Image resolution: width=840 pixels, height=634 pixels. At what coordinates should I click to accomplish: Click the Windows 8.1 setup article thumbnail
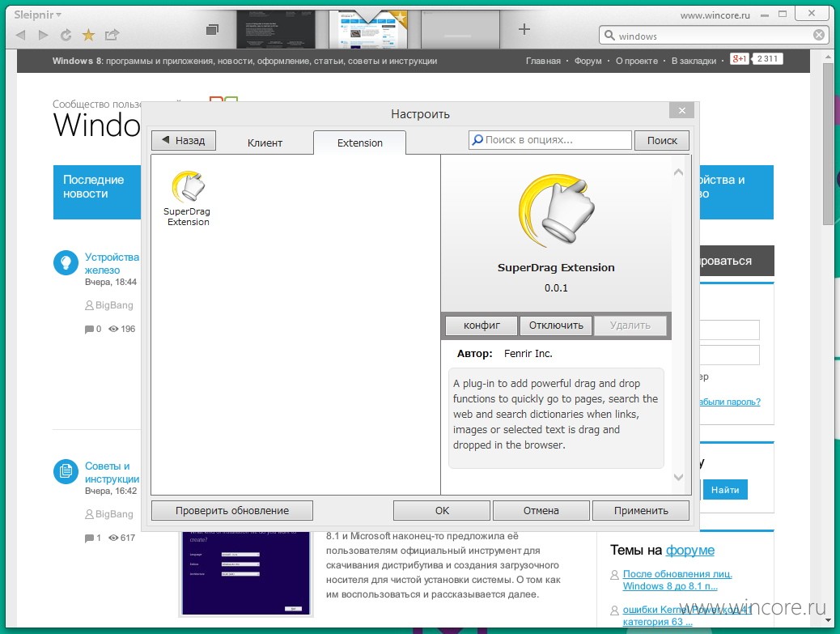[246, 572]
